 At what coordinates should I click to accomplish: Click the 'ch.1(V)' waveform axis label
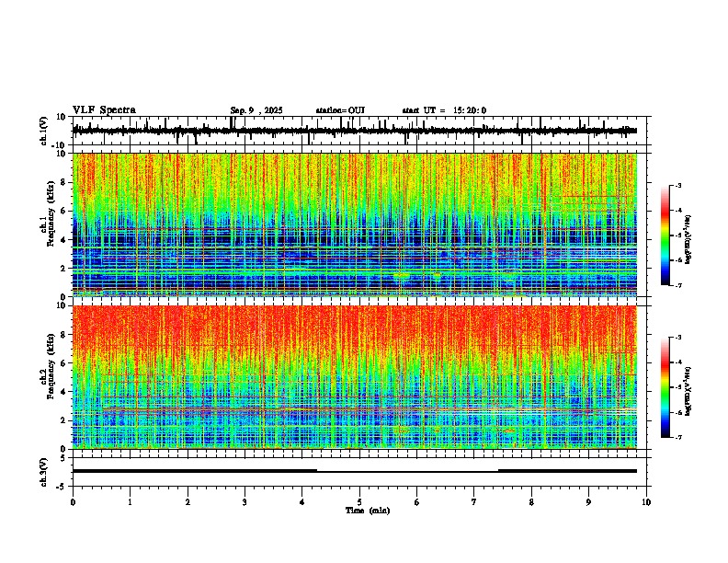tap(44, 131)
